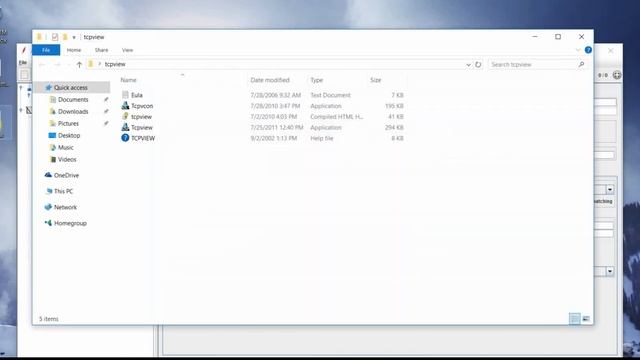The height and width of the screenshot is (360, 640).
Task: Open the View ribbon tab
Action: (127, 50)
